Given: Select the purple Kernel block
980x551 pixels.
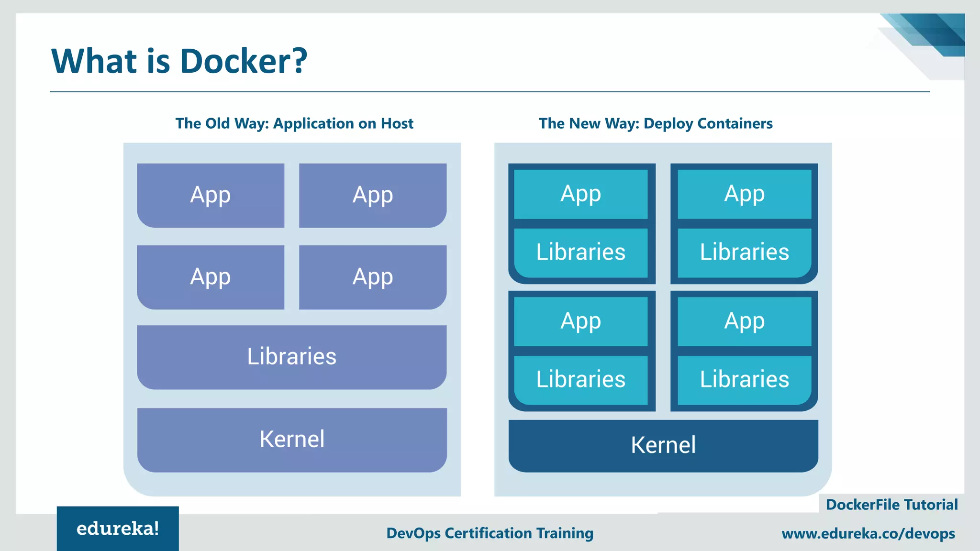Looking at the screenshot, I should click(x=292, y=440).
